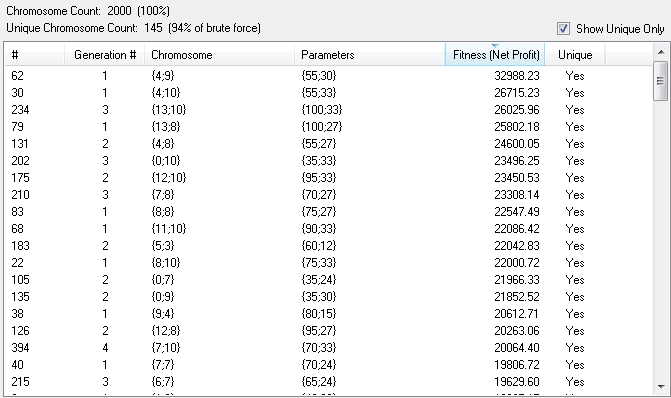Sort by the Fitness (Net Profit) column
The height and width of the screenshot is (398, 671).
pyautogui.click(x=495, y=55)
